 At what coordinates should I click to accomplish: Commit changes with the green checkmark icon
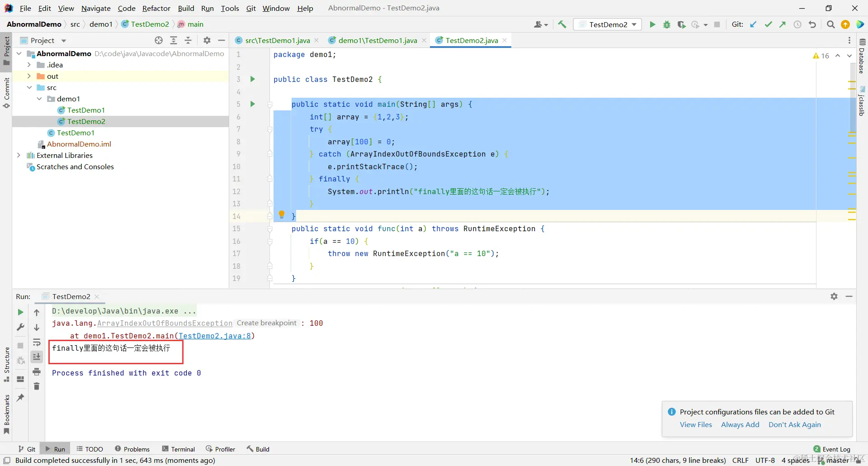[x=768, y=24]
